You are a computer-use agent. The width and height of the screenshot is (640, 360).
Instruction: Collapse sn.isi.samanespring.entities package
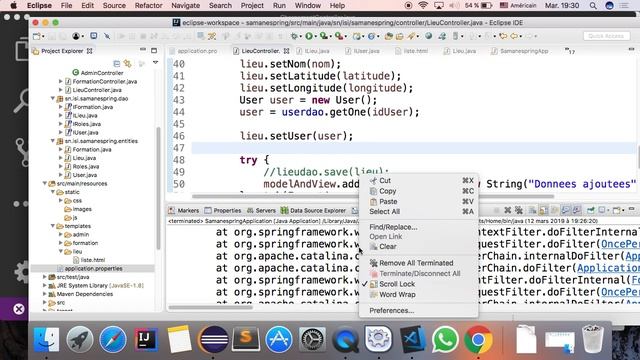tap(53, 141)
